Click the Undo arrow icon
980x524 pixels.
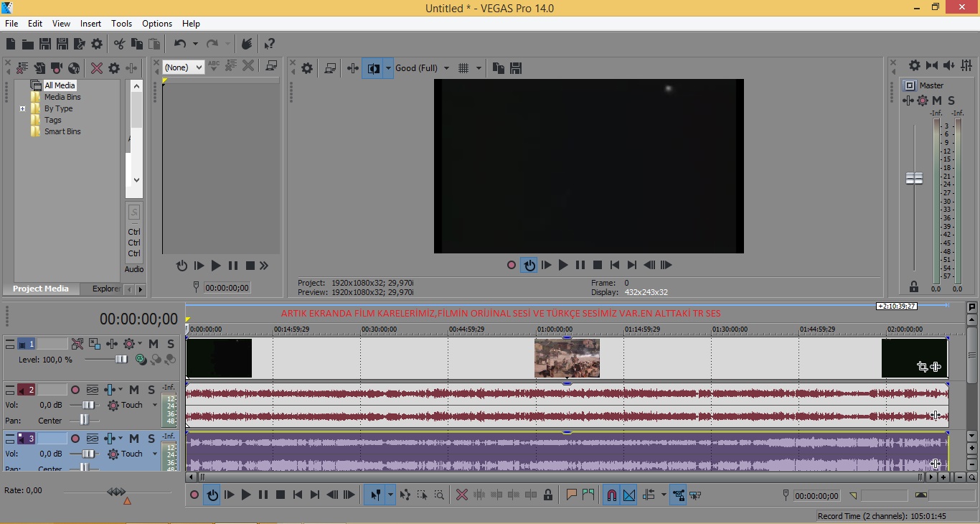click(179, 45)
